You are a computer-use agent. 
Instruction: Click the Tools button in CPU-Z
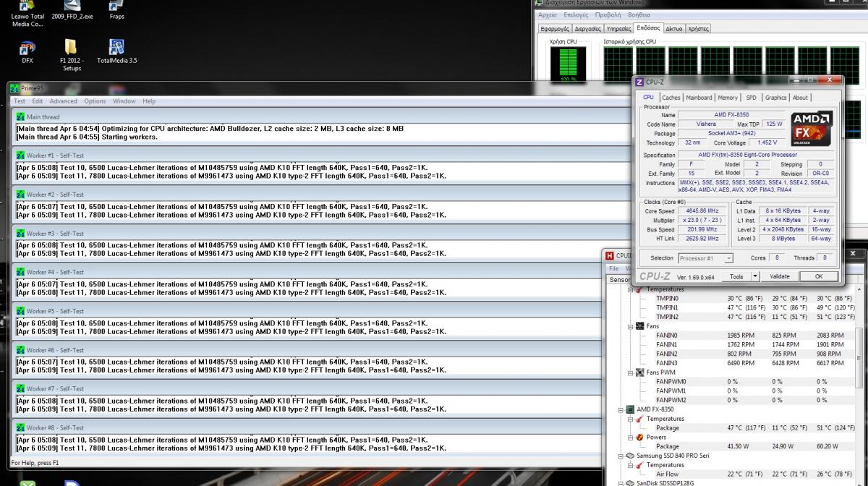click(x=736, y=276)
